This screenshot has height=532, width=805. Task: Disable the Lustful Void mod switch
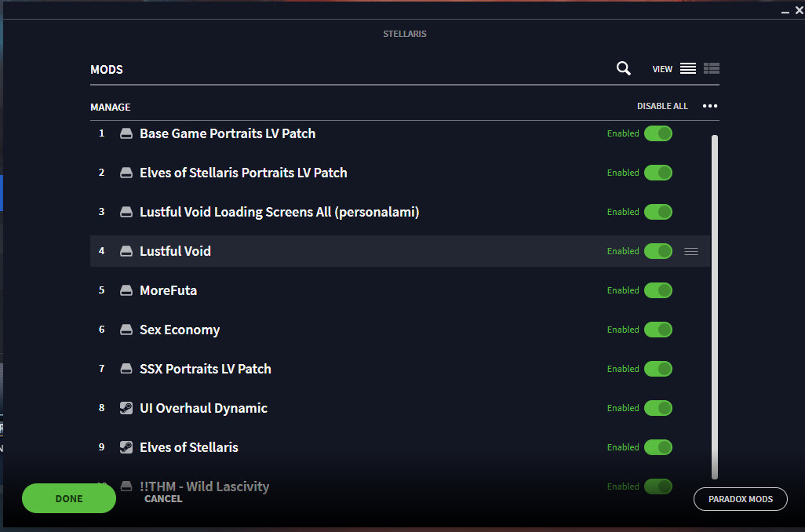pos(658,251)
